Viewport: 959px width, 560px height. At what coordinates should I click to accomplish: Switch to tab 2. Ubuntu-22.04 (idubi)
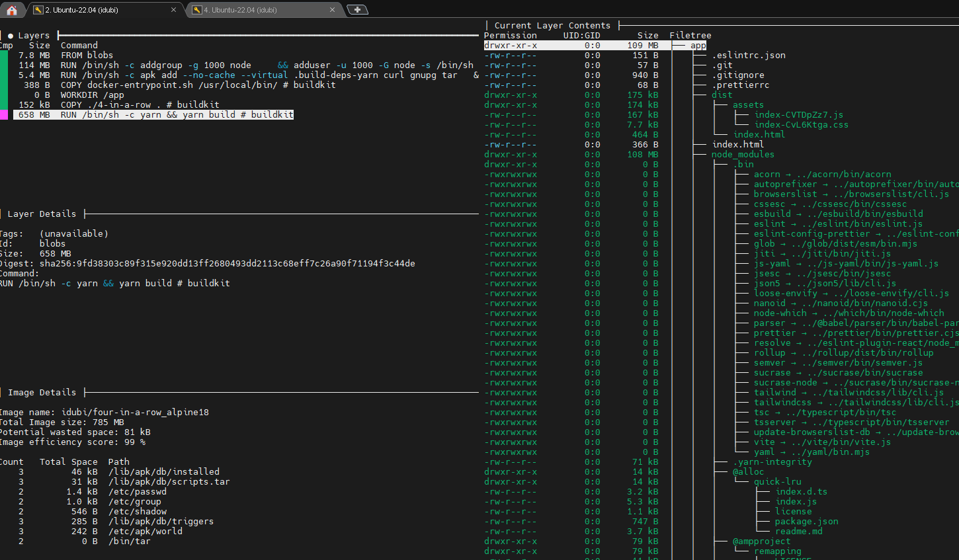pos(106,10)
